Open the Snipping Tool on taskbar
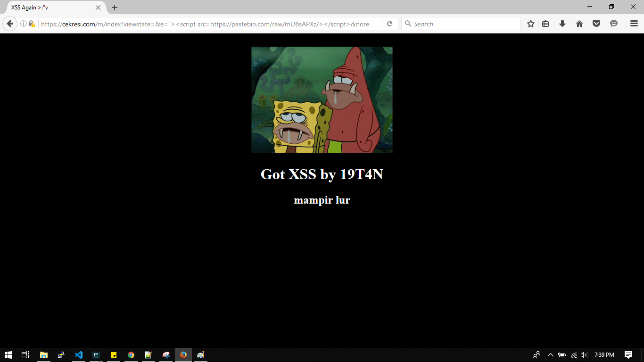Viewport: 644px width, 362px height. [x=166, y=355]
